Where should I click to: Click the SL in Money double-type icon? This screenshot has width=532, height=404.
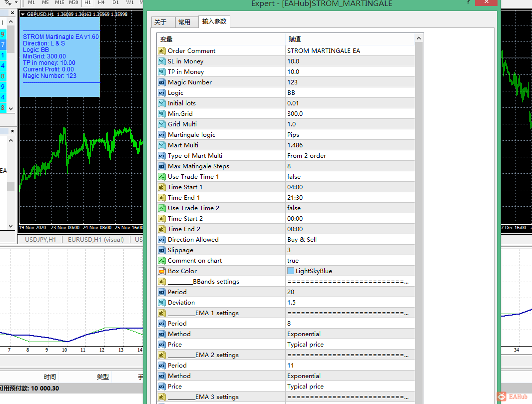(161, 61)
